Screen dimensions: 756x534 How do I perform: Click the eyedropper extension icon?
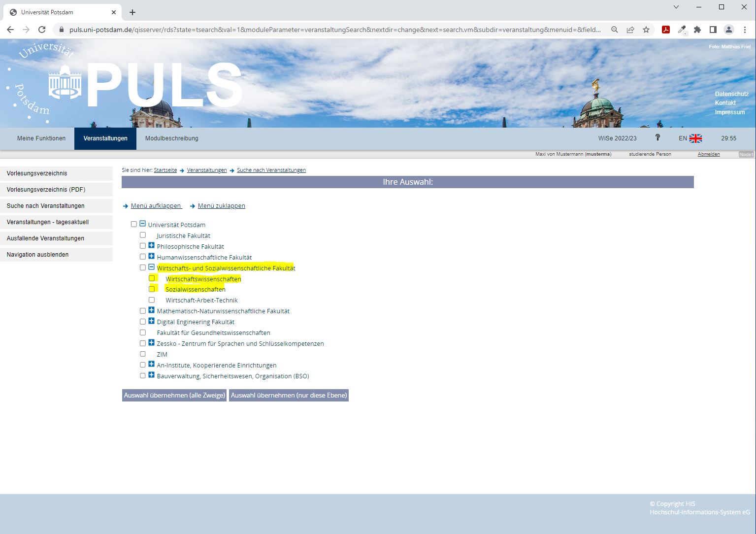click(x=682, y=30)
